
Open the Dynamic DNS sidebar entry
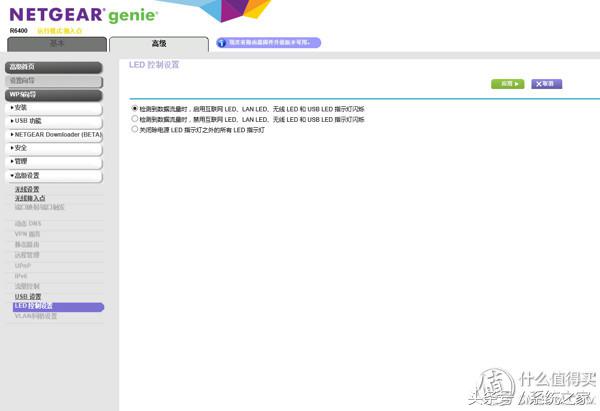[x=28, y=223]
